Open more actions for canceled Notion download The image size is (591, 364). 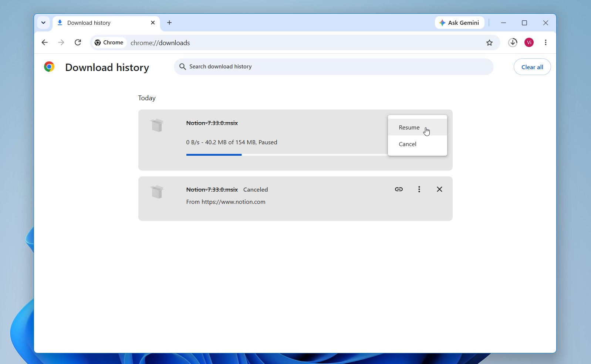[419, 189]
